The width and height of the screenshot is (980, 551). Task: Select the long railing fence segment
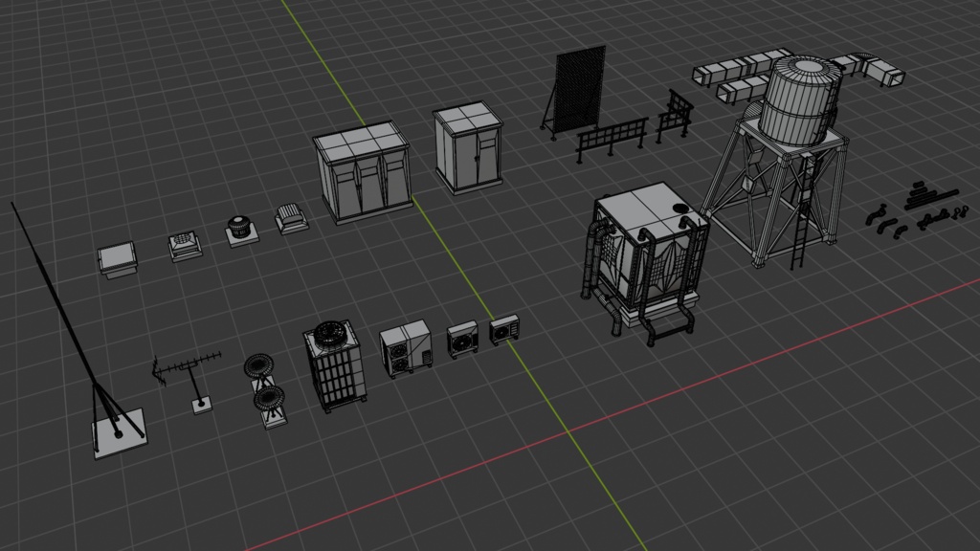pos(612,140)
